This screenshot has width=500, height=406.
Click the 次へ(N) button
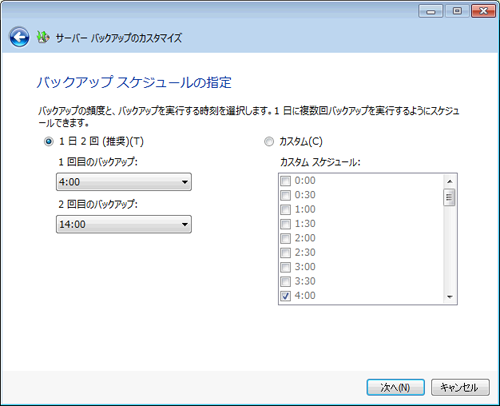(x=395, y=387)
